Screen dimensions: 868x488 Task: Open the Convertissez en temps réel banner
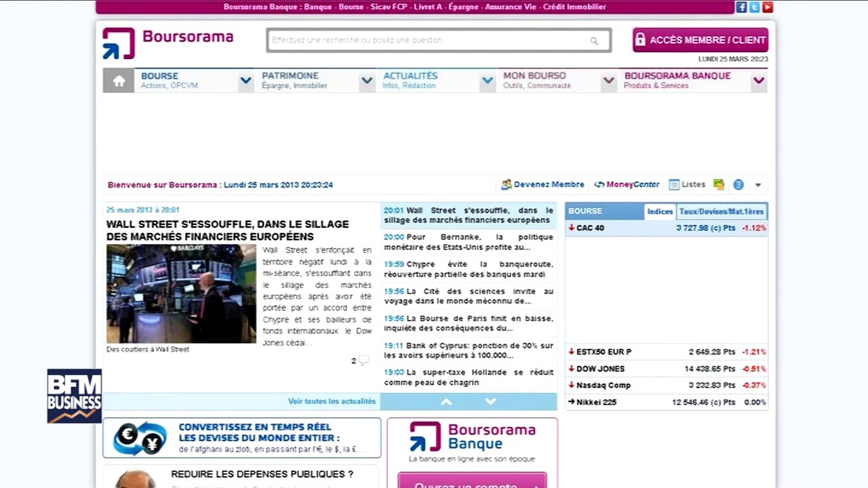click(x=242, y=438)
